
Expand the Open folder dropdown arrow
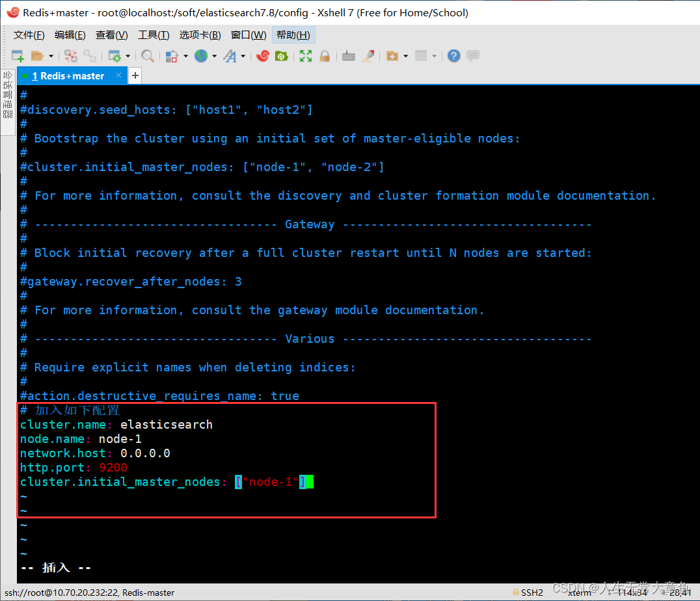[50, 56]
